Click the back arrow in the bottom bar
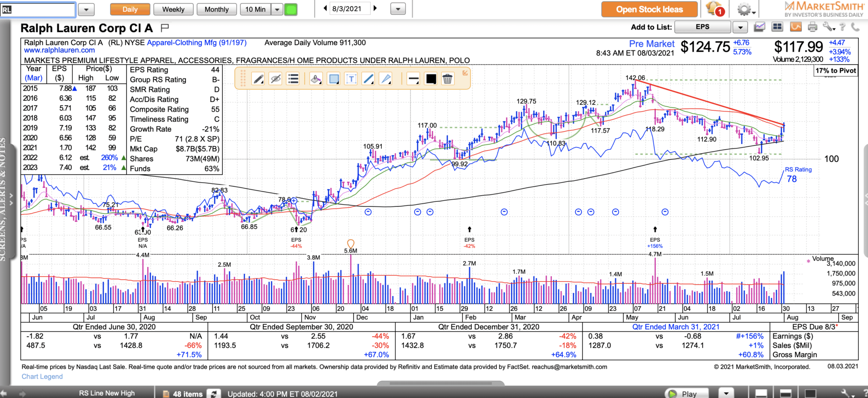 tap(4, 394)
